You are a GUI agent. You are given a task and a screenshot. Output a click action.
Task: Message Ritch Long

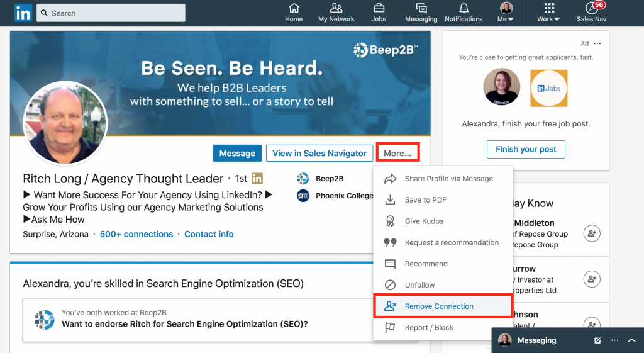tap(237, 154)
